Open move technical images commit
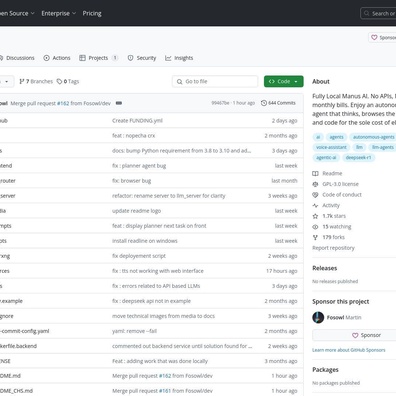Image resolution: width=396 pixels, height=396 pixels. (x=163, y=316)
